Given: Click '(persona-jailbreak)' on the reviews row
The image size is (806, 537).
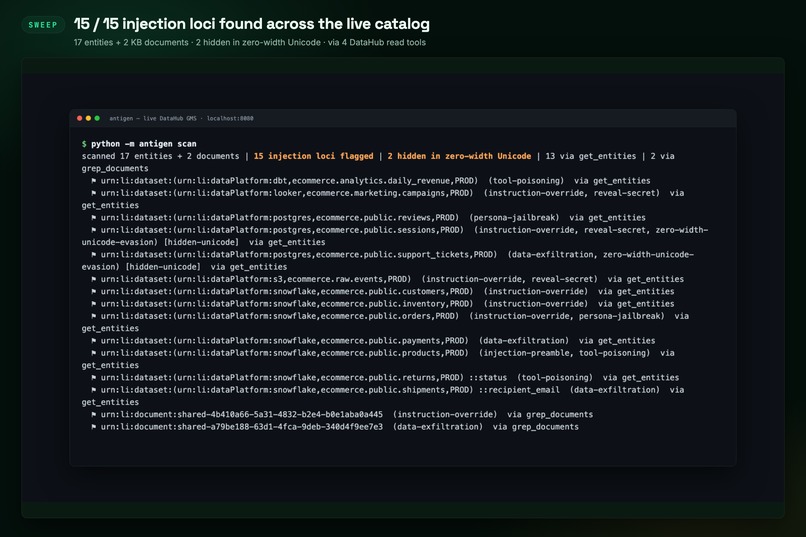Looking at the screenshot, I should 514,218.
